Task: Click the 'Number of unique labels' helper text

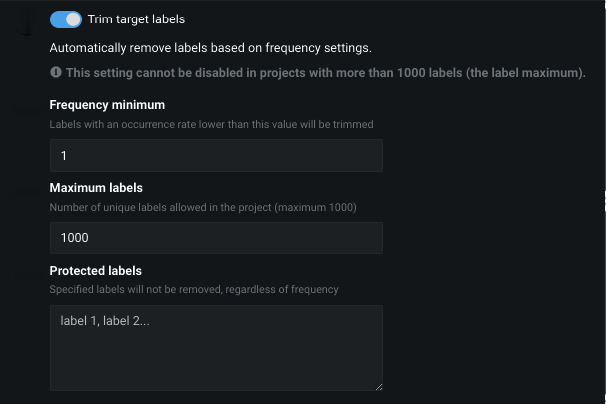Action: point(203,207)
